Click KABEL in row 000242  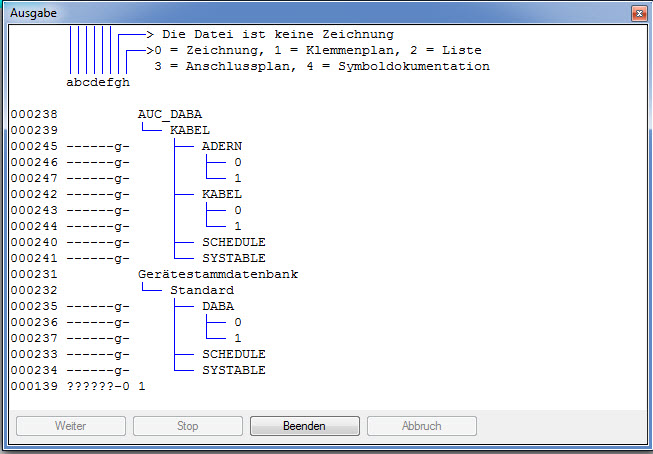[222, 194]
